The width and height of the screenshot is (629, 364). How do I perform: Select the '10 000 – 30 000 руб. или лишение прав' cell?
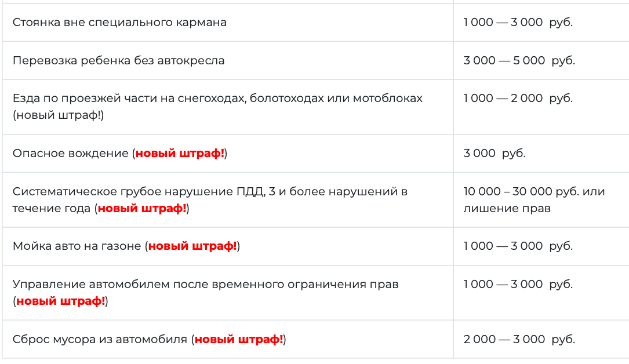541,200
